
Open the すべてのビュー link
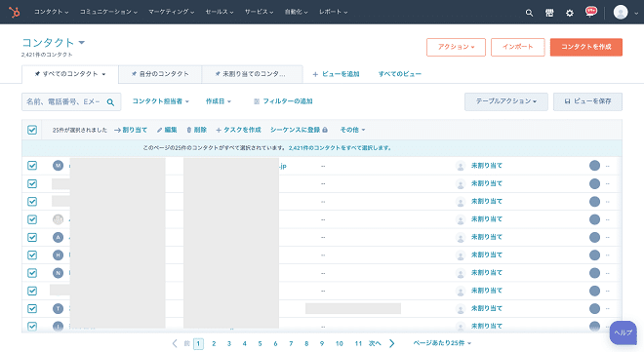(x=400, y=74)
